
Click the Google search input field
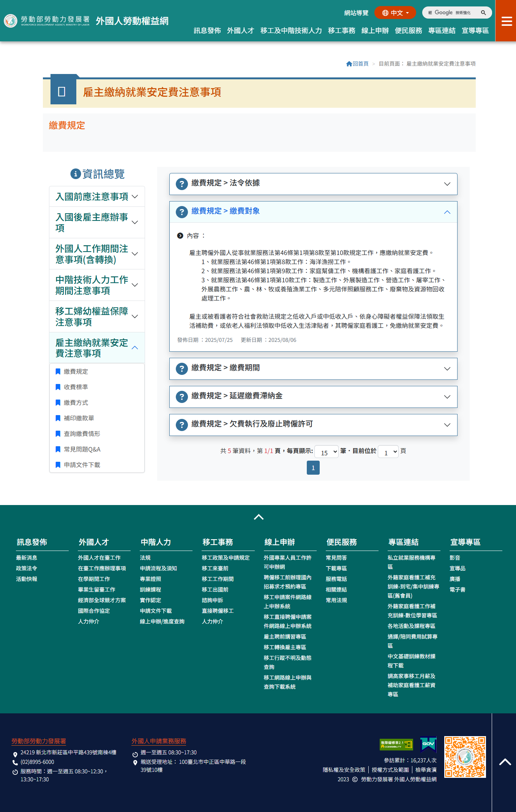click(x=452, y=13)
